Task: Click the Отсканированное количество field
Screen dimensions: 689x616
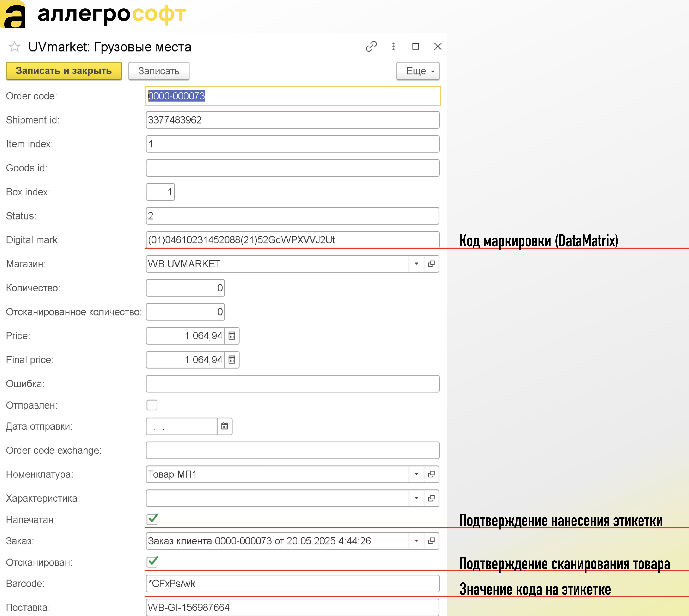Action: click(185, 312)
